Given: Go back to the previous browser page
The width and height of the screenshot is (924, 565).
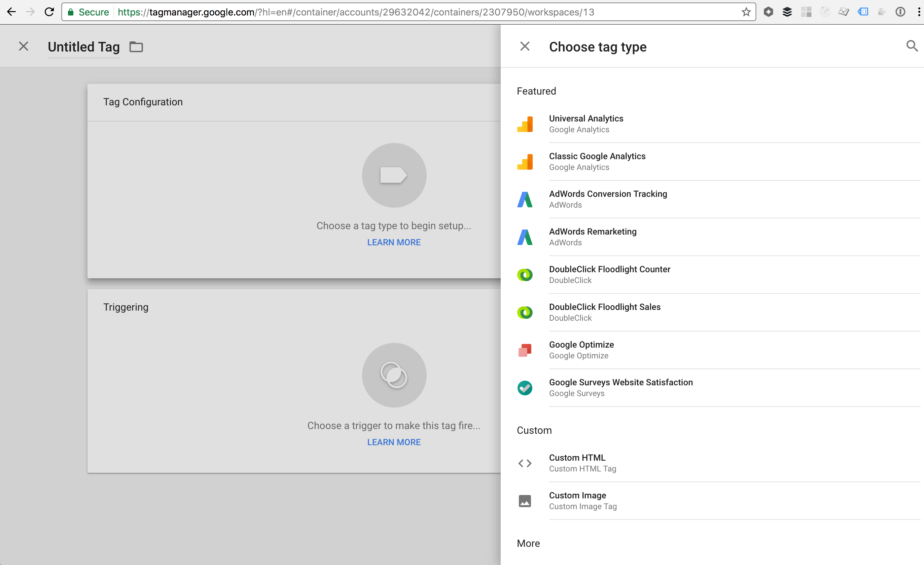Looking at the screenshot, I should coord(12,12).
